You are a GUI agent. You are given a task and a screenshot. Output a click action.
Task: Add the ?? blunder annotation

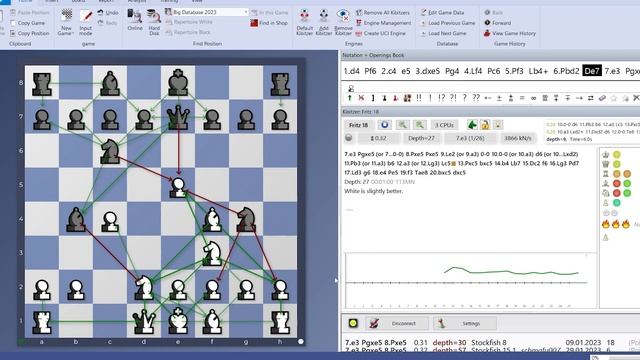476,98
